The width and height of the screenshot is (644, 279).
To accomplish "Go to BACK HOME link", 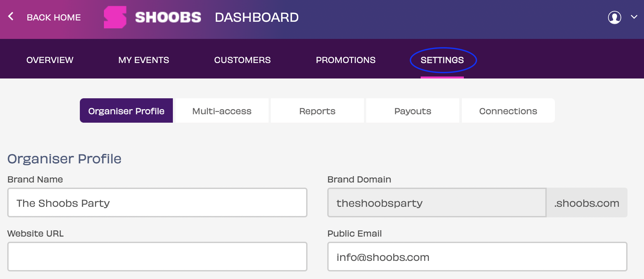I will pos(54,17).
